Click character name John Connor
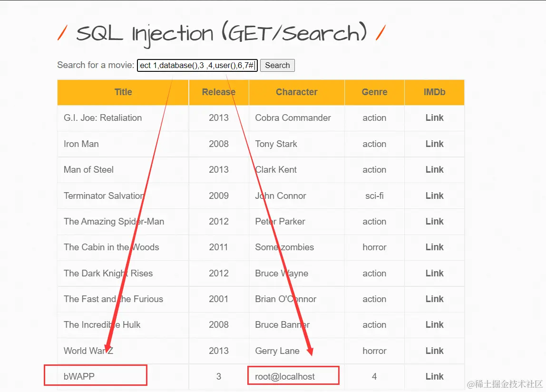 281,196
